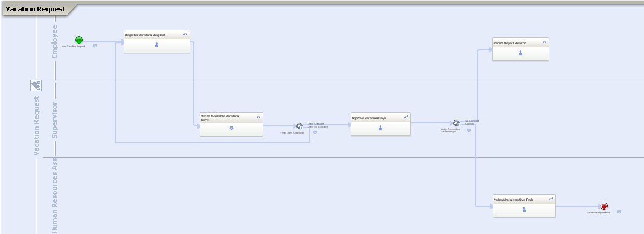Click the pencil edit icon beside the pool
Image resolution: width=644 pixels, height=234 pixels.
pos(36,85)
